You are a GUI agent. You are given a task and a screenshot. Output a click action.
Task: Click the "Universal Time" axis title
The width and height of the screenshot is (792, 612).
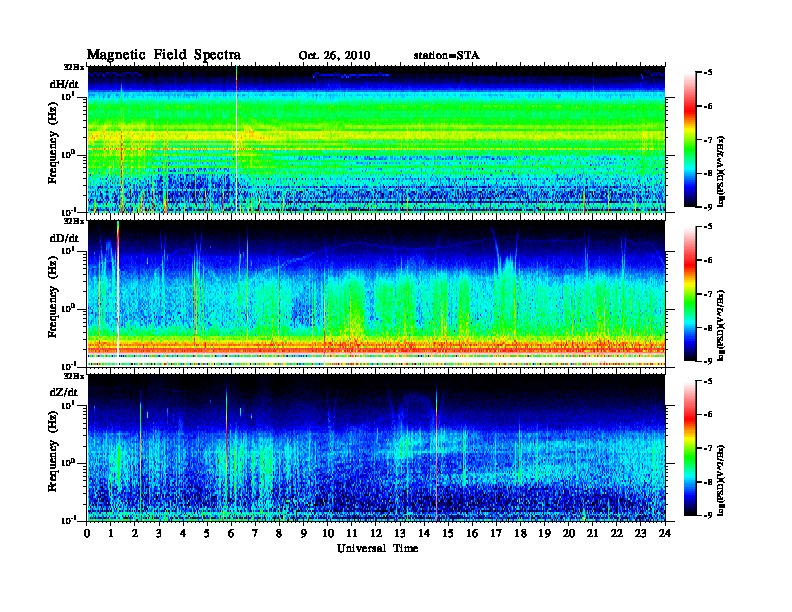tap(377, 548)
